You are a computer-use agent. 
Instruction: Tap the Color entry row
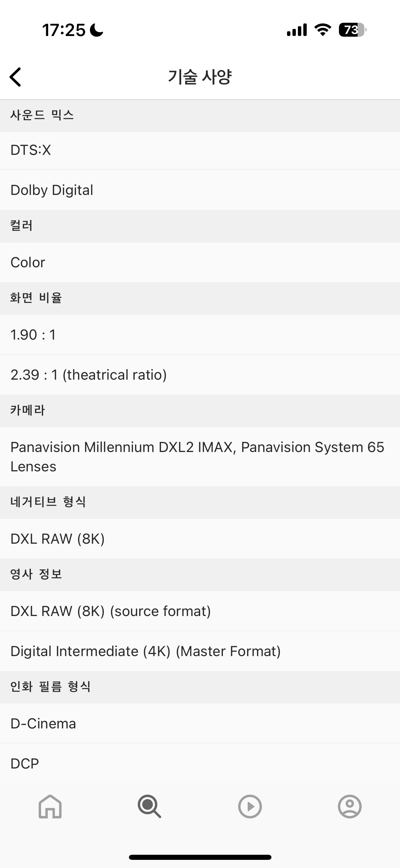(x=200, y=263)
